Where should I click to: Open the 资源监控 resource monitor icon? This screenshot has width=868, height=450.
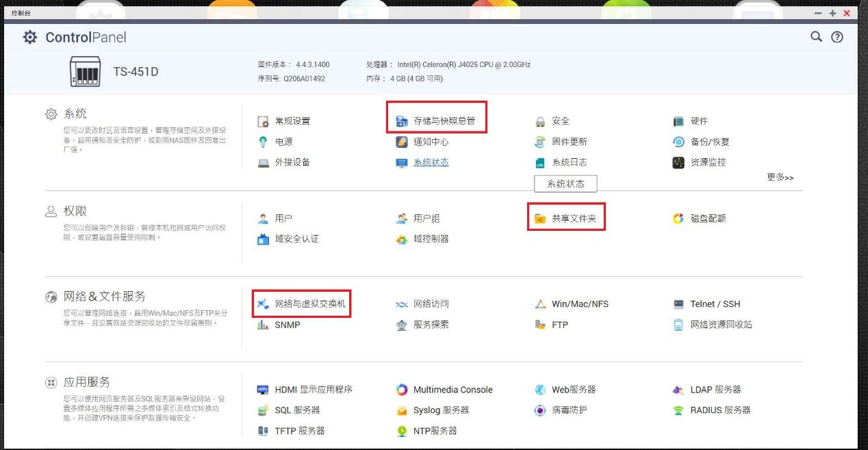click(x=678, y=162)
